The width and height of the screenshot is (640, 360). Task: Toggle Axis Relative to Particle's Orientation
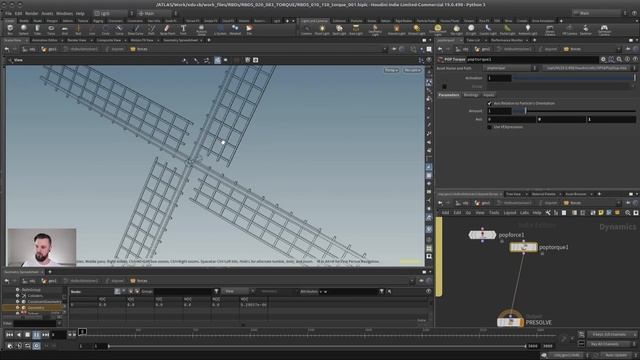(x=489, y=103)
